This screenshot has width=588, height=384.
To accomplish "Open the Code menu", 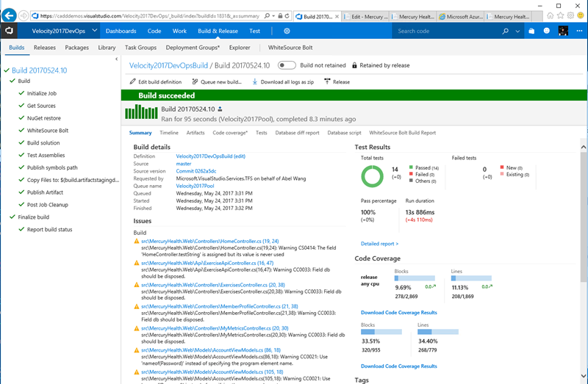I will tap(154, 31).
